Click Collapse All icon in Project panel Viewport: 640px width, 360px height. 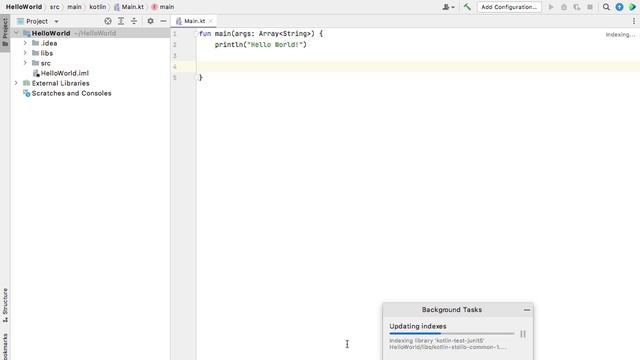tap(134, 21)
